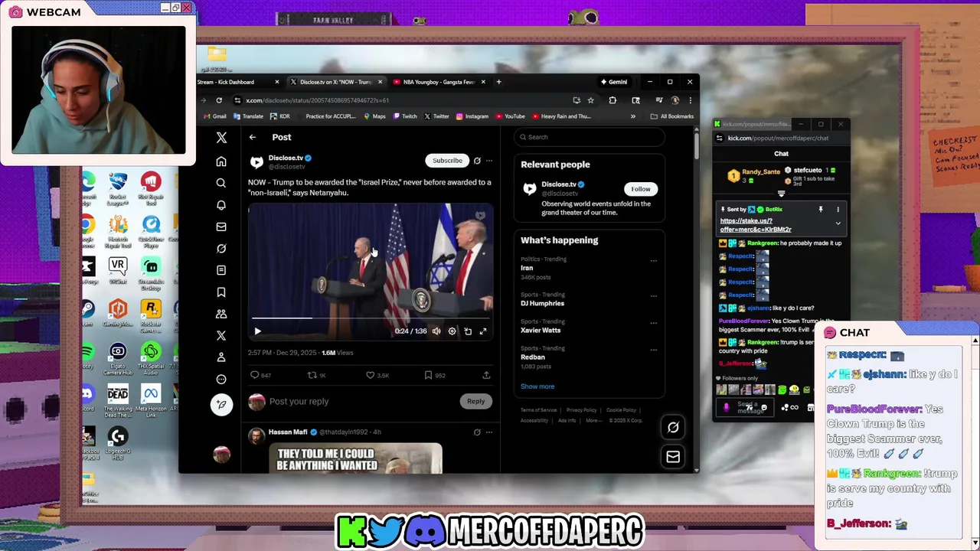Click Show more under trends
Screen dimensions: 980x551
[537, 386]
